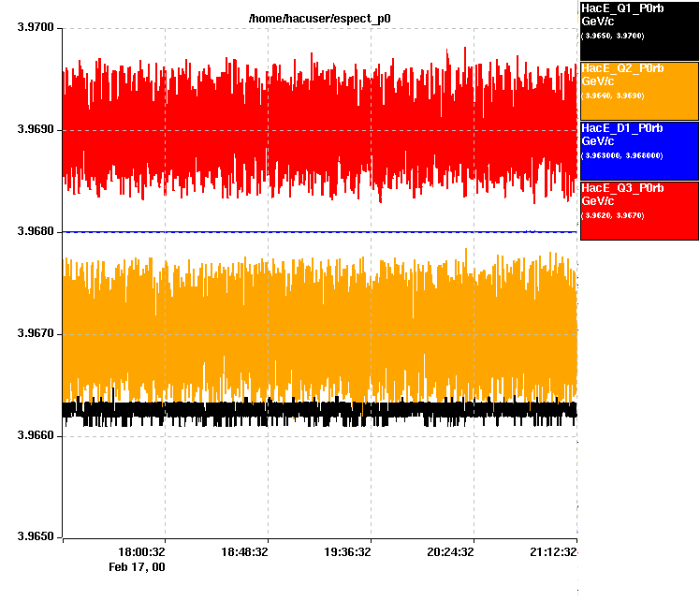Click the black Q1 trace in the plot

click(318, 409)
